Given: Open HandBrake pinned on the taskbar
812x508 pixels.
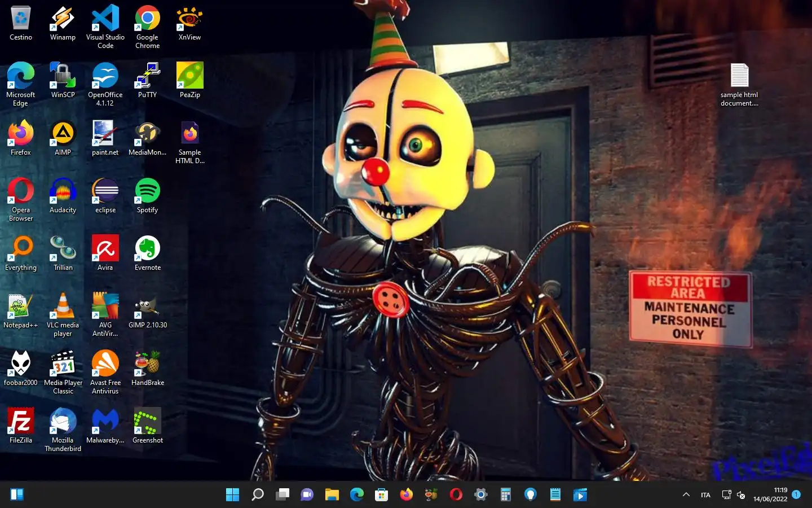Looking at the screenshot, I should pos(431,495).
